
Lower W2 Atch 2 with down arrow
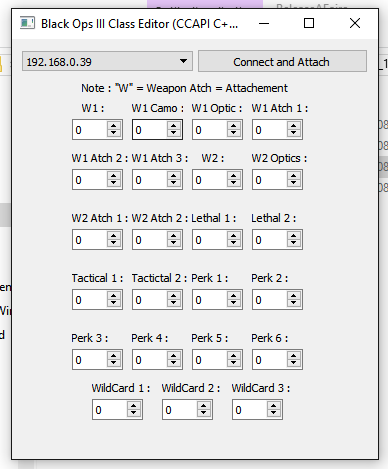tap(174, 243)
